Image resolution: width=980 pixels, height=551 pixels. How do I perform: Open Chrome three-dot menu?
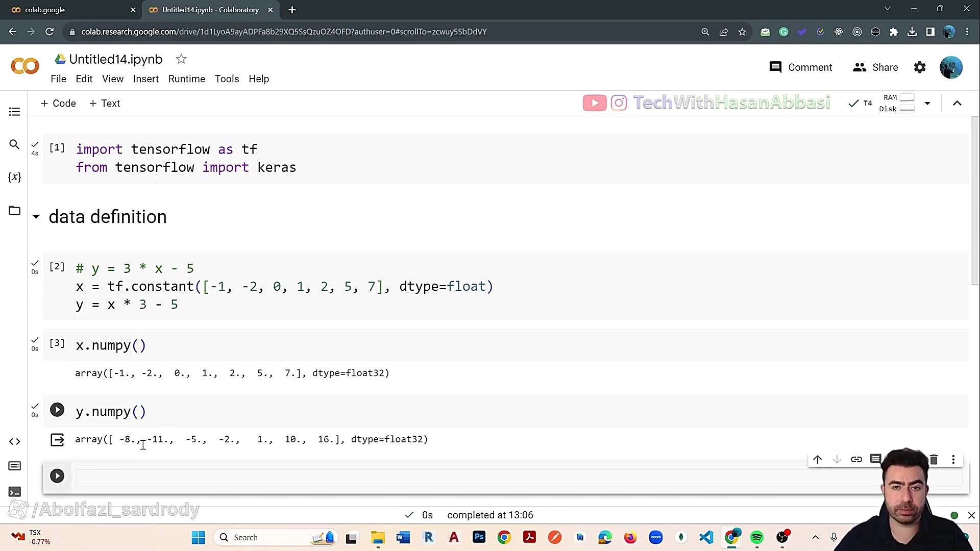pyautogui.click(x=967, y=32)
